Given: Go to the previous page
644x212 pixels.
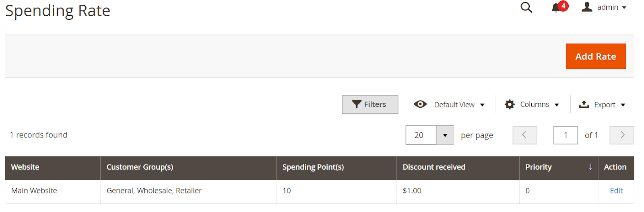Looking at the screenshot, I should tap(524, 135).
